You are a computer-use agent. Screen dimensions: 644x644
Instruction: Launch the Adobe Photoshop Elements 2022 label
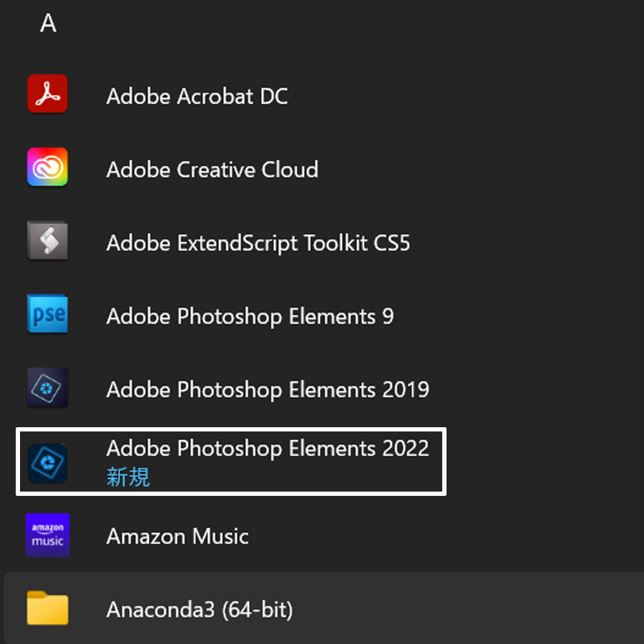268,448
